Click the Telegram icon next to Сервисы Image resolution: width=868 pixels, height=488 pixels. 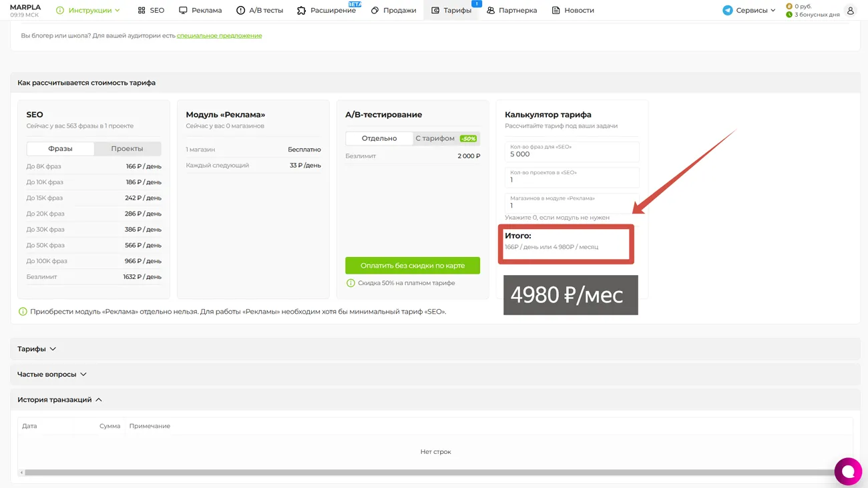[728, 11]
